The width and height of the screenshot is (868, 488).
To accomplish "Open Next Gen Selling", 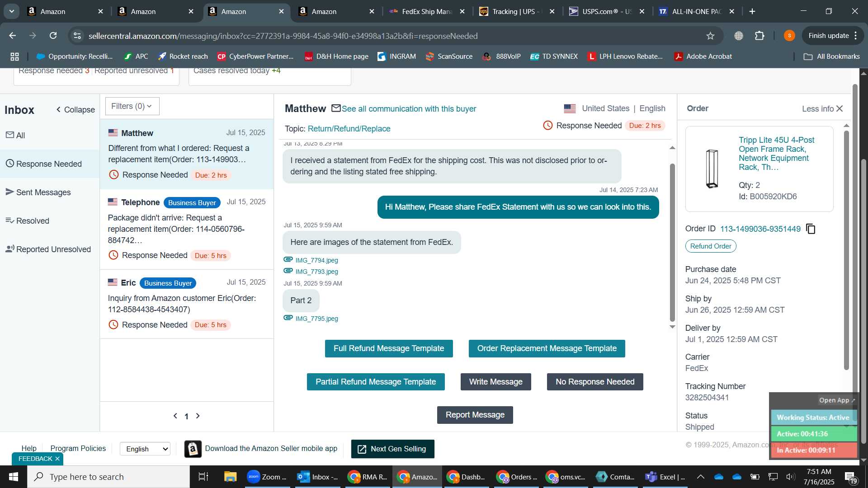I will click(392, 449).
